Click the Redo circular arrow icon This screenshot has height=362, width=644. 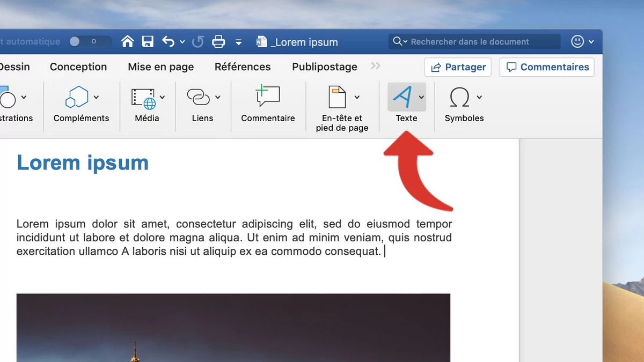tap(197, 41)
